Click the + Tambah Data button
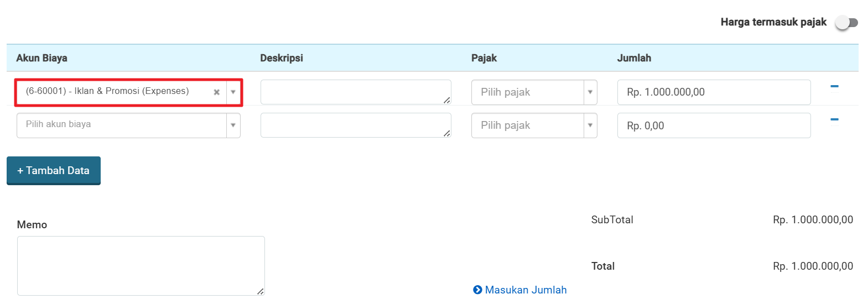Image resolution: width=868 pixels, height=299 pixels. (x=54, y=170)
